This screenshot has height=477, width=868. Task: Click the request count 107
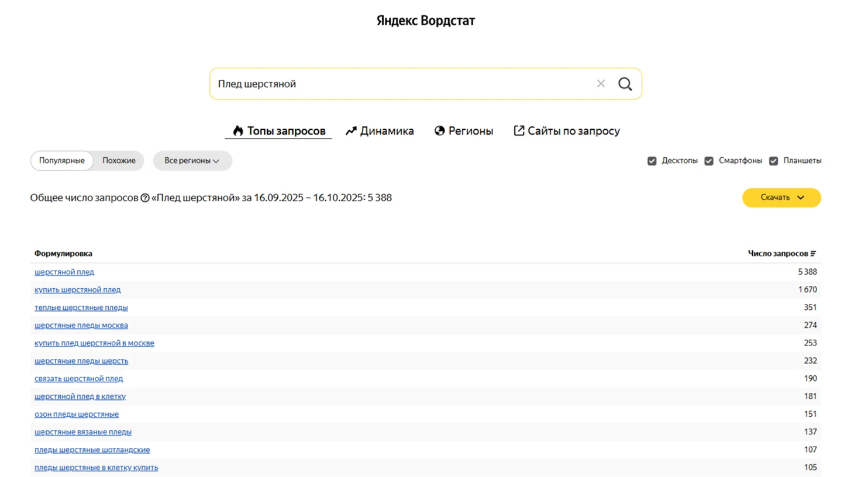click(x=810, y=450)
